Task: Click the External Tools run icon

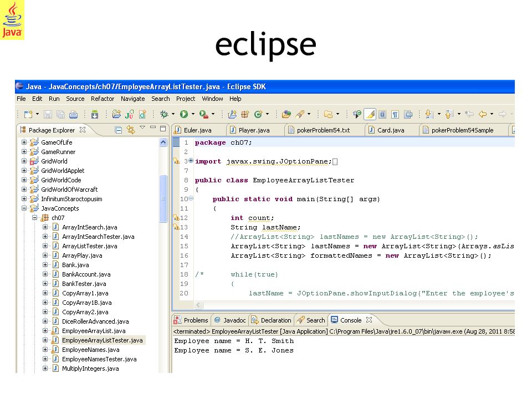Action: click(x=203, y=114)
